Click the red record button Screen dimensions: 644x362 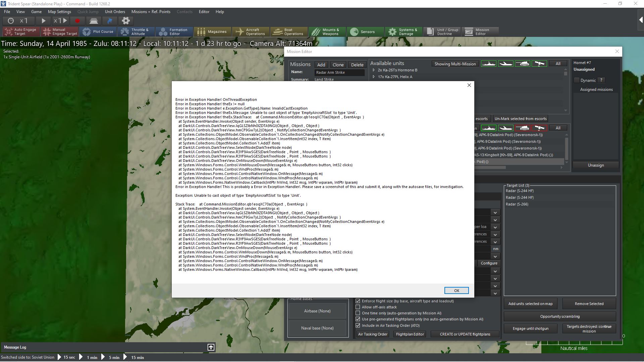click(x=77, y=21)
